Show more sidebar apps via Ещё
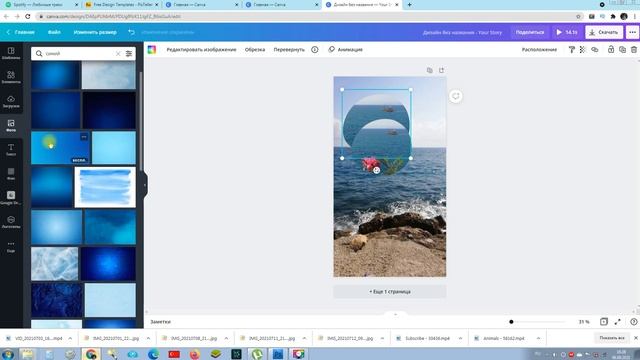This screenshot has width=640, height=360. coord(11,246)
